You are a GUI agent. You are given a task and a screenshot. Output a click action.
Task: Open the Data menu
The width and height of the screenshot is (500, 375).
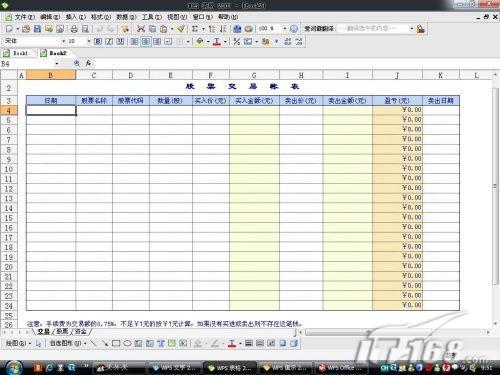[126, 17]
